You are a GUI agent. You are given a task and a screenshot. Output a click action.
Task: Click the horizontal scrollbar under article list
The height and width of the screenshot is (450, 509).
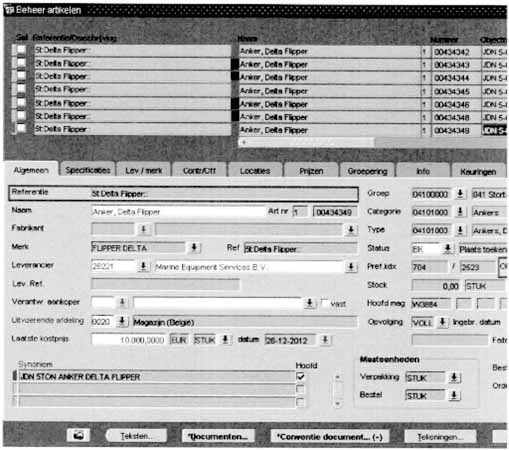(x=372, y=142)
